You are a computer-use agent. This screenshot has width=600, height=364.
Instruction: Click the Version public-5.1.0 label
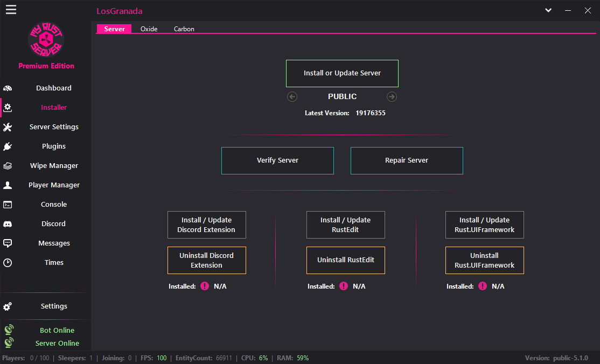(x=556, y=358)
